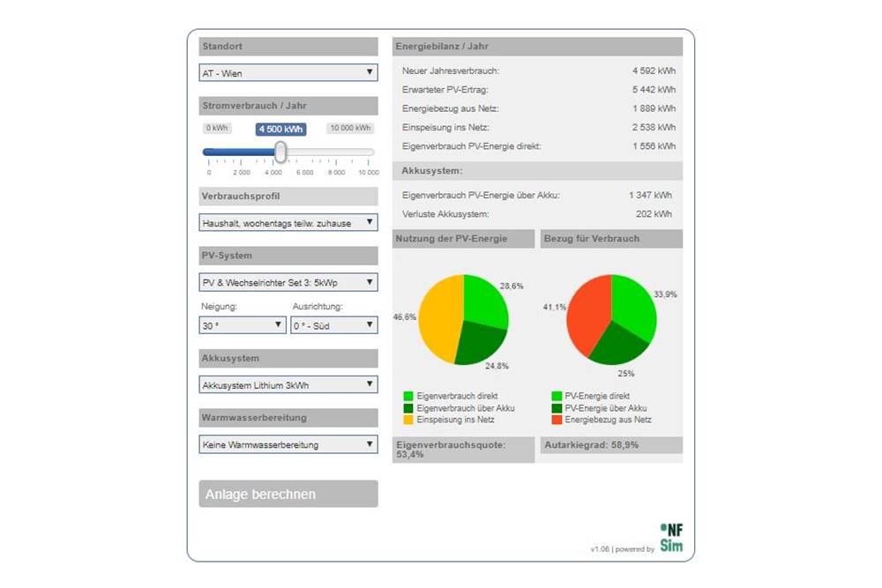Click the NF Sim logo
The image size is (882, 588).
point(671,538)
